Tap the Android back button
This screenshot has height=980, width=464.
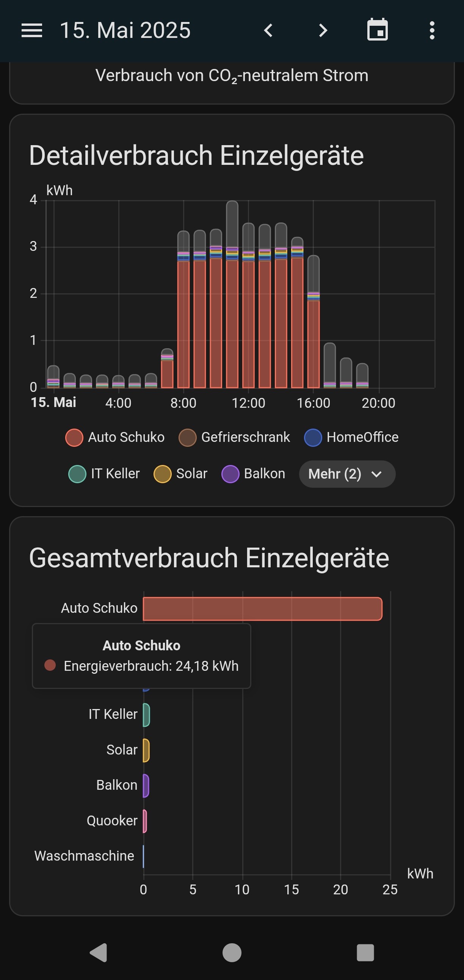(98, 953)
